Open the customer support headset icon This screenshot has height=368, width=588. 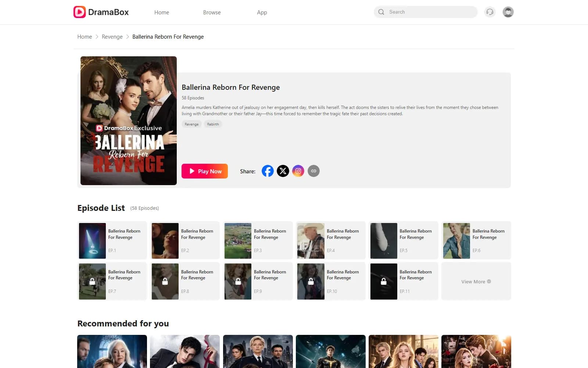[490, 12]
